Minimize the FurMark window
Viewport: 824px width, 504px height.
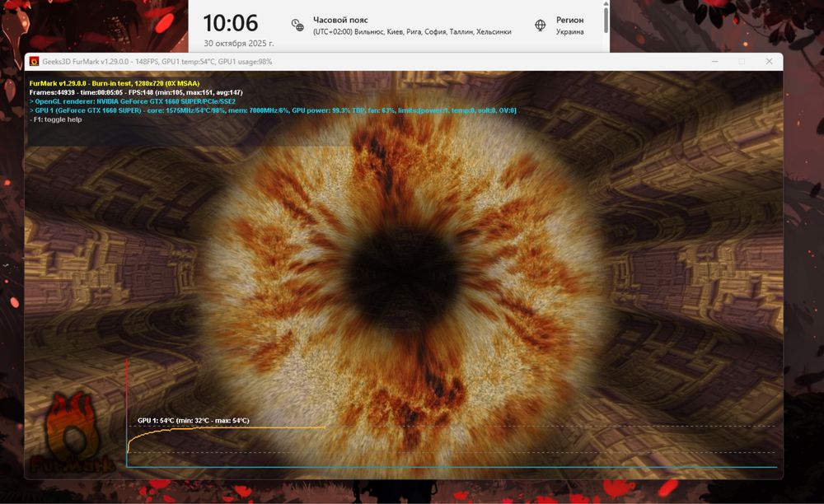coord(714,62)
